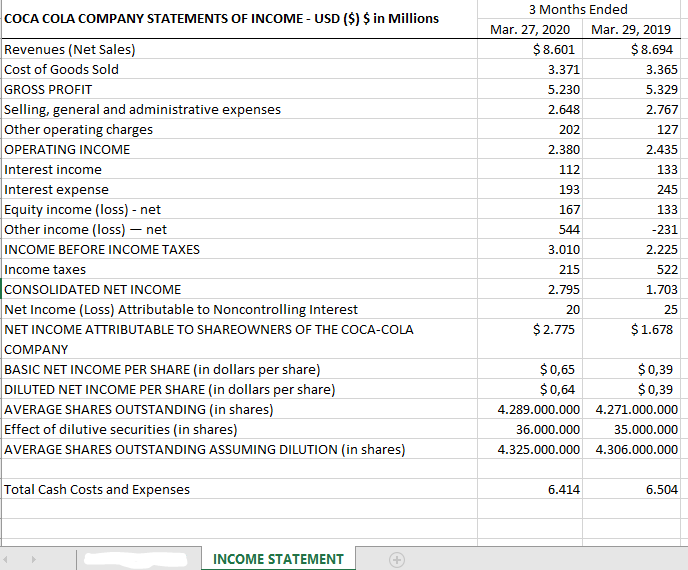Click the 'GROSS PROFIT' row label

48,90
